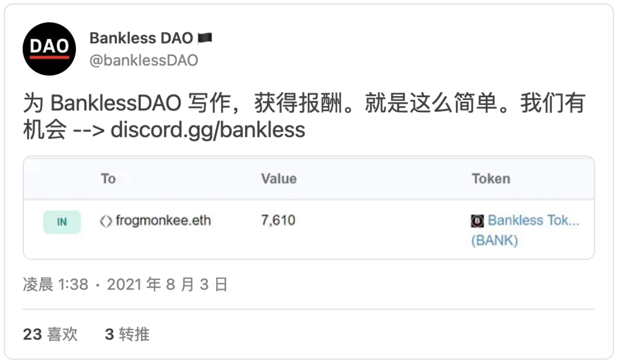Click the frogmonkee.eth address
Viewport: 618px width, 364px height.
coord(163,221)
